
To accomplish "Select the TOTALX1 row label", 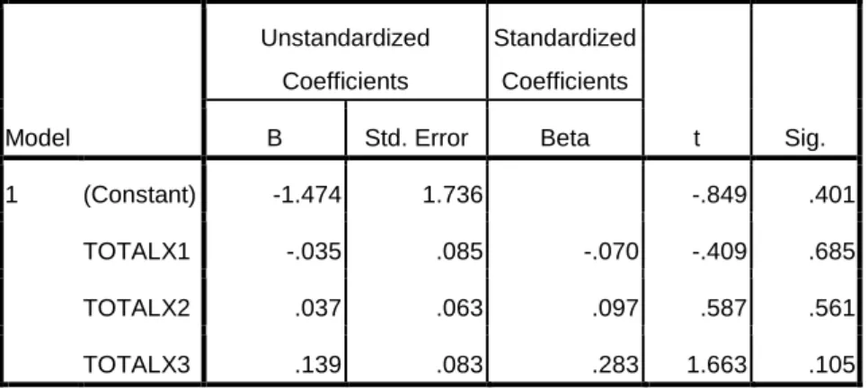I will [x=137, y=251].
